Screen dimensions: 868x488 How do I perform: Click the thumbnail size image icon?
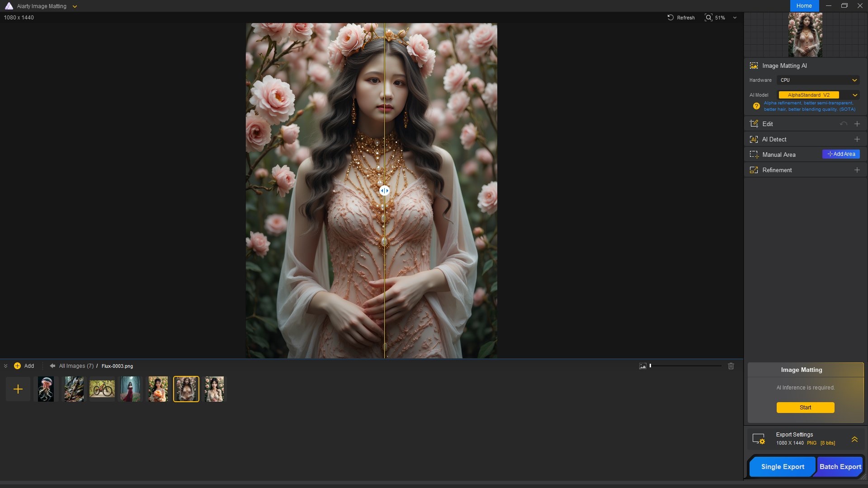click(x=643, y=366)
